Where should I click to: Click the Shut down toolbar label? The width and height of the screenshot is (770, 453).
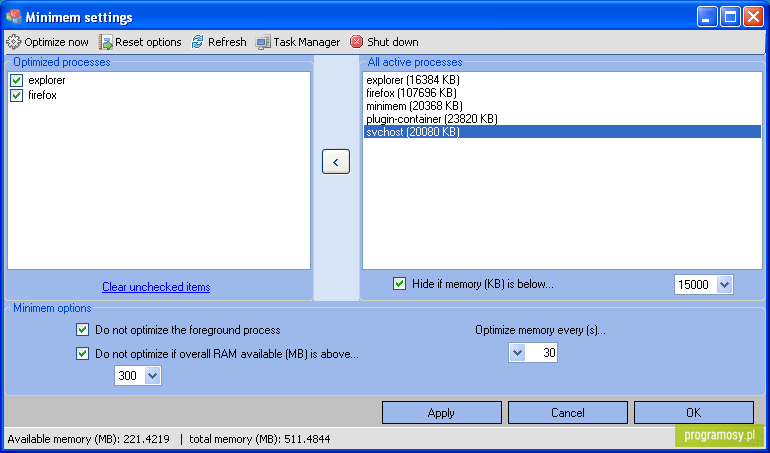coord(393,42)
